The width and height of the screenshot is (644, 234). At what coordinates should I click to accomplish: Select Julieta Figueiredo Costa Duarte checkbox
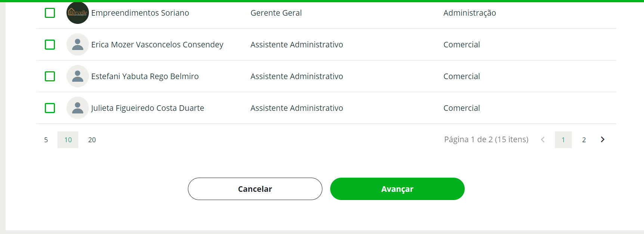[x=50, y=108]
